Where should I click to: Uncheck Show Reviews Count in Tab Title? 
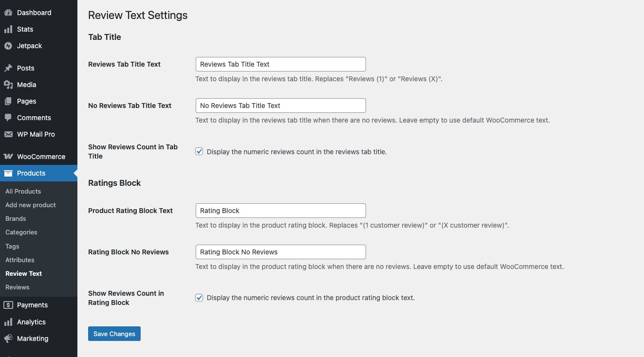coord(199,152)
